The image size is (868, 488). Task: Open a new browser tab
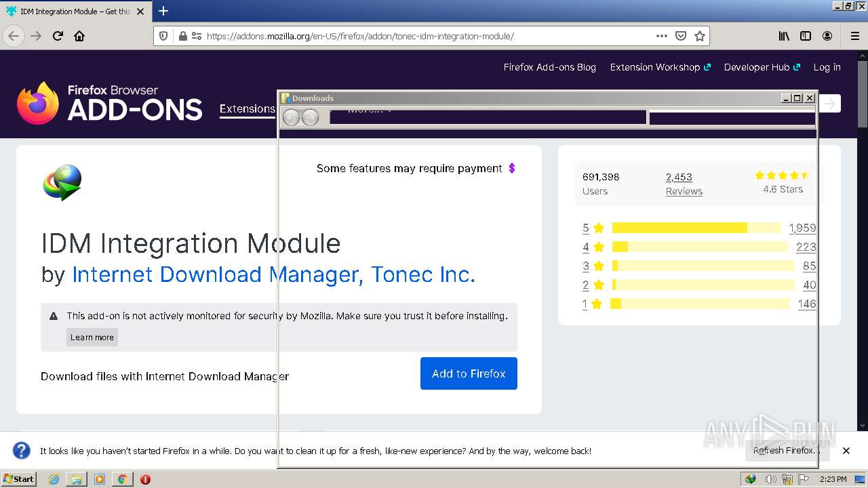(x=163, y=11)
